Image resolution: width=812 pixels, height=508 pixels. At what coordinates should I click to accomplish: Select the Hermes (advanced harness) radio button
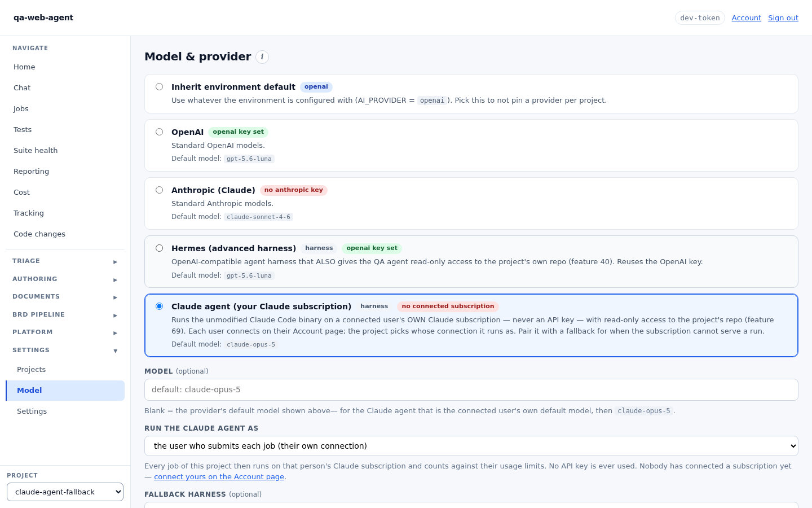point(160,248)
